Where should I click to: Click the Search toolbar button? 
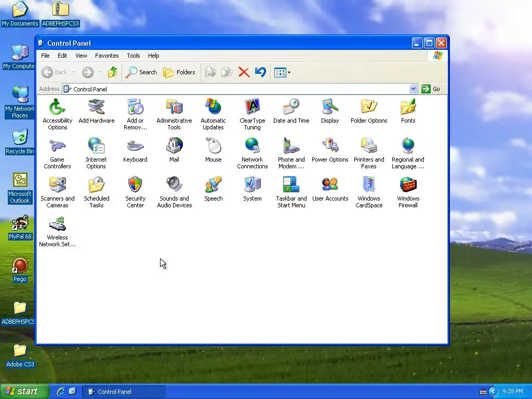coord(141,72)
